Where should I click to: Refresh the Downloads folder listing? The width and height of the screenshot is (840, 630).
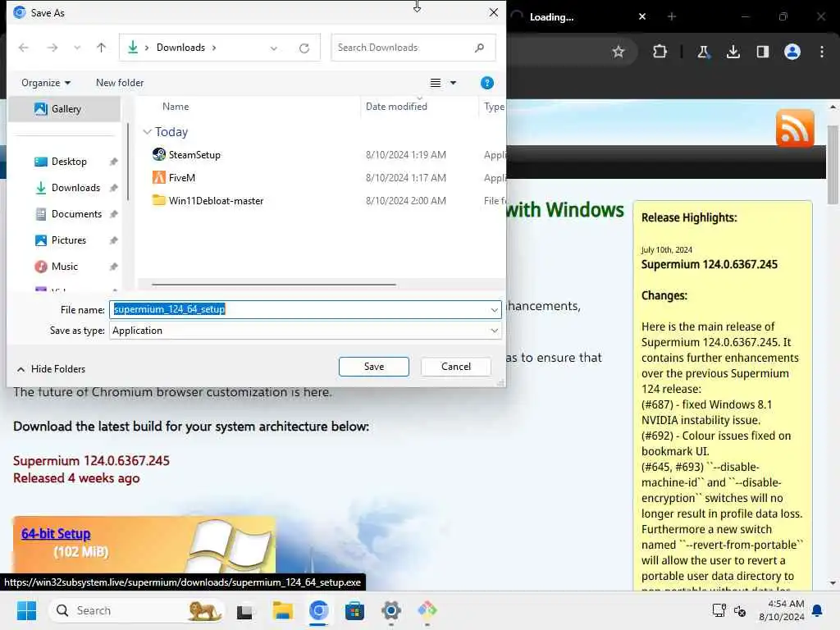[x=304, y=48]
